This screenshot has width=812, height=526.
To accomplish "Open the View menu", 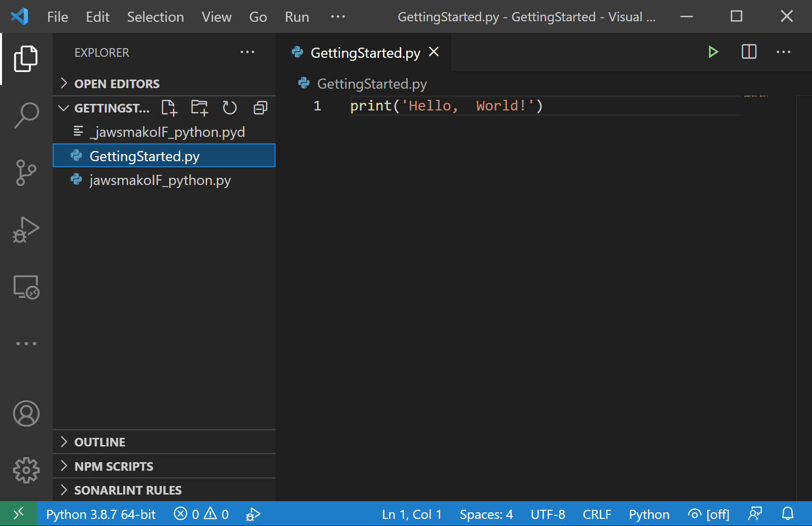I will tap(216, 17).
